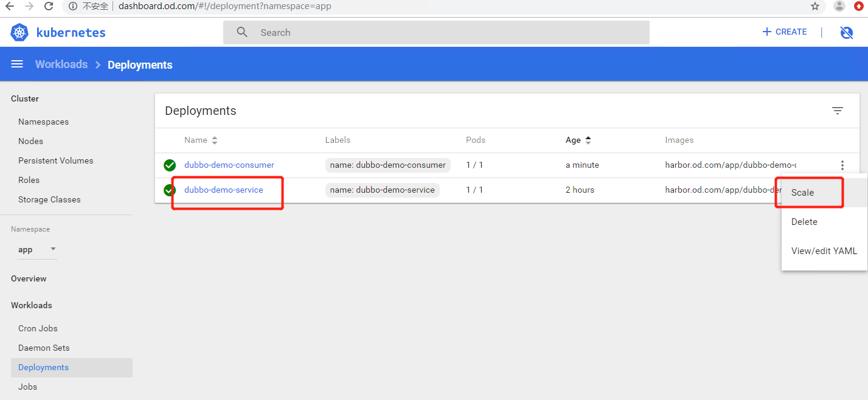The height and width of the screenshot is (400, 868).
Task: Select Scale from the context menu
Action: (802, 193)
